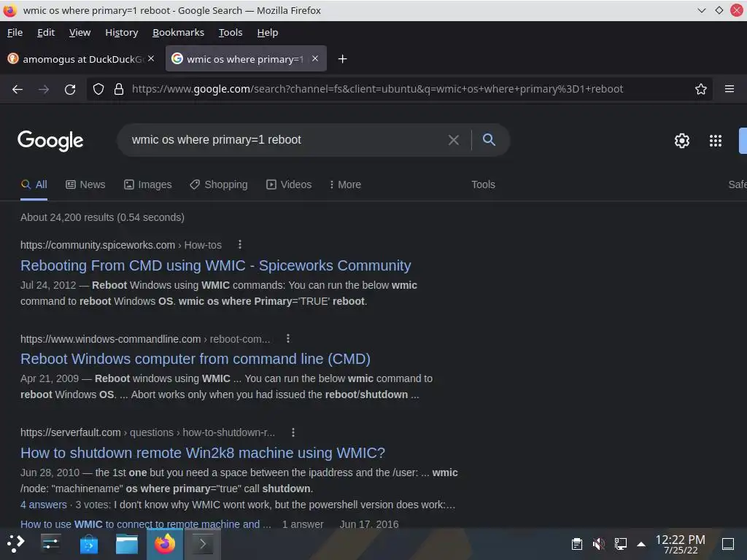747x560 pixels.
Task: Select the Firefox taskbar entry
Action: pyautogui.click(x=165, y=544)
